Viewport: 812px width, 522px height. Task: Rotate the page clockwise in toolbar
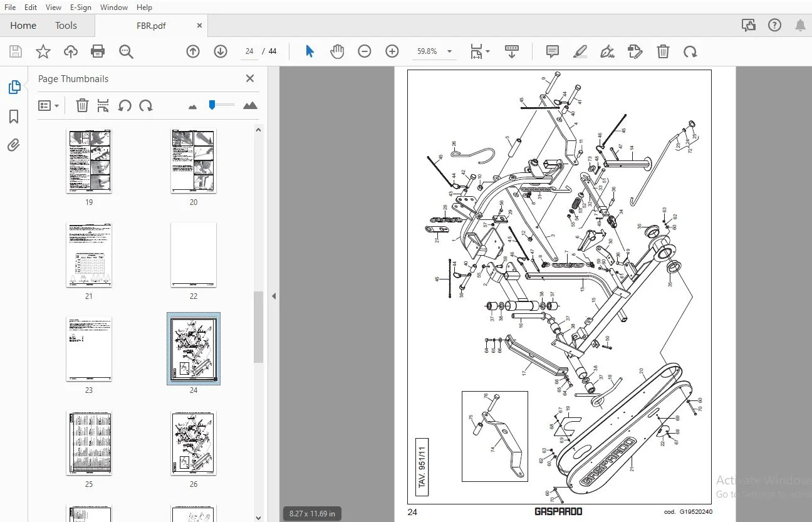pyautogui.click(x=690, y=51)
